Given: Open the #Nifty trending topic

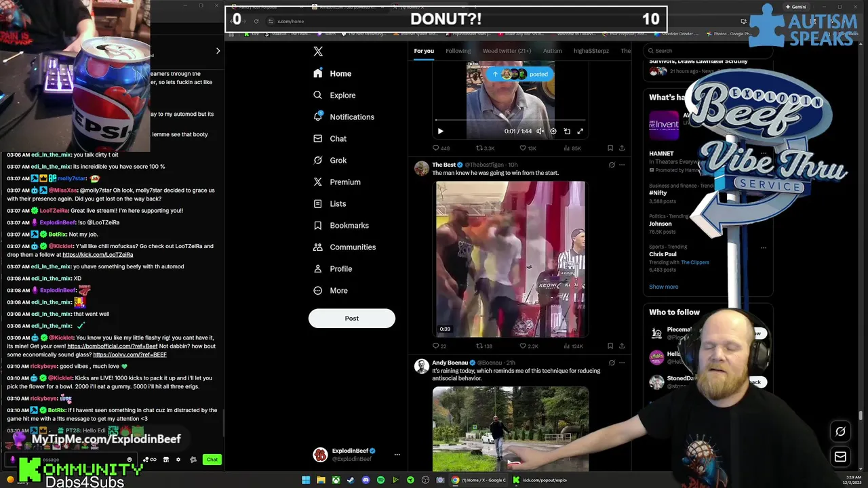Looking at the screenshot, I should tap(658, 193).
